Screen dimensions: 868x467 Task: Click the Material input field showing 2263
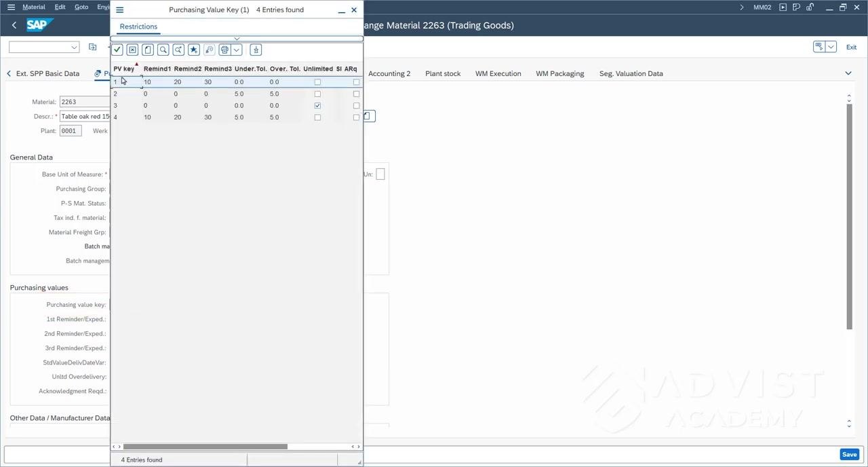(x=85, y=102)
